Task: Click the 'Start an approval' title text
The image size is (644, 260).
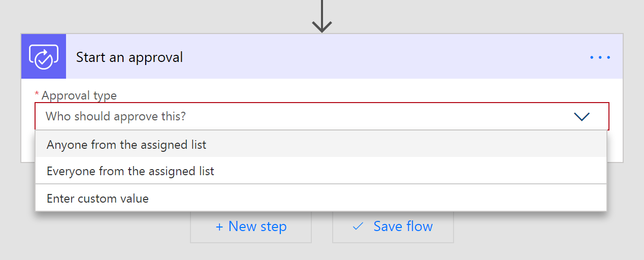Action: tap(130, 57)
